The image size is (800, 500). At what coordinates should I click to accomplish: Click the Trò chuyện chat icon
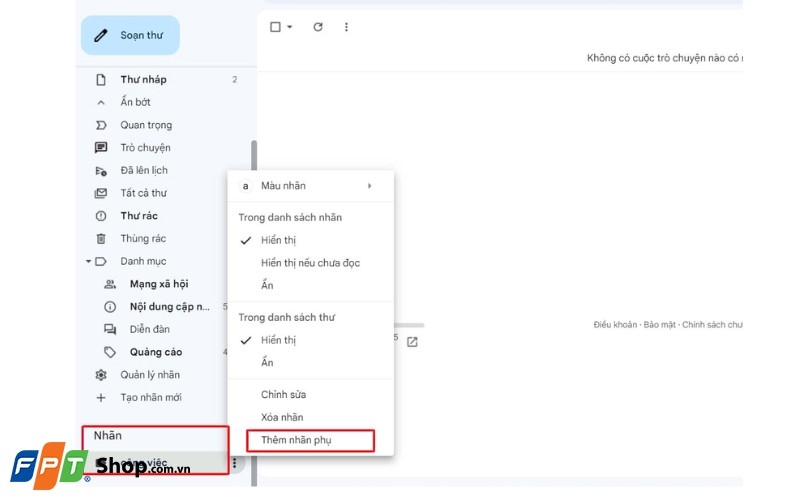click(101, 148)
